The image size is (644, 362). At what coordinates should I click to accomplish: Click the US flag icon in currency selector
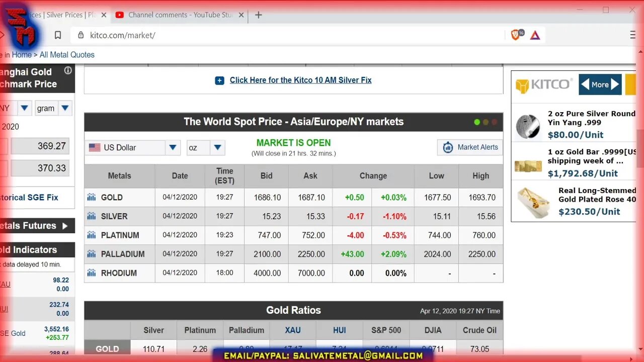tap(95, 147)
